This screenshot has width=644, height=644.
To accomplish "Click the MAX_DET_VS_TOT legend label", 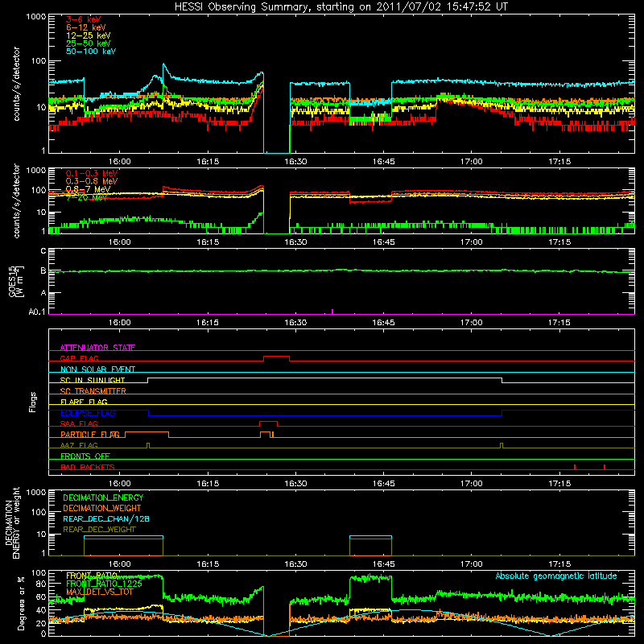I will point(100,592).
